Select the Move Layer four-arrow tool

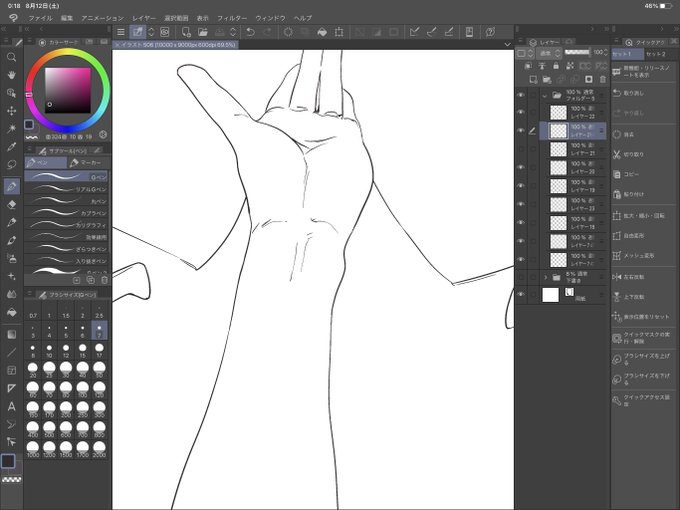click(x=11, y=111)
